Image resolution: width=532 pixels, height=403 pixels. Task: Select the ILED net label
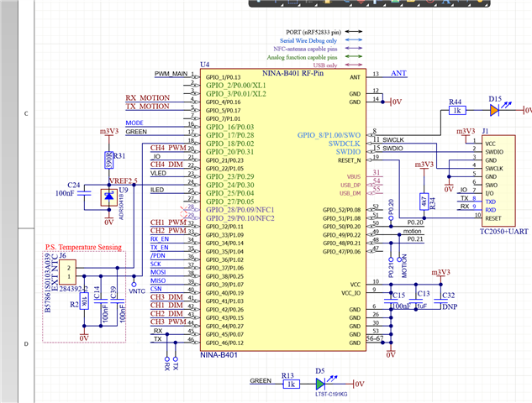click(x=157, y=190)
